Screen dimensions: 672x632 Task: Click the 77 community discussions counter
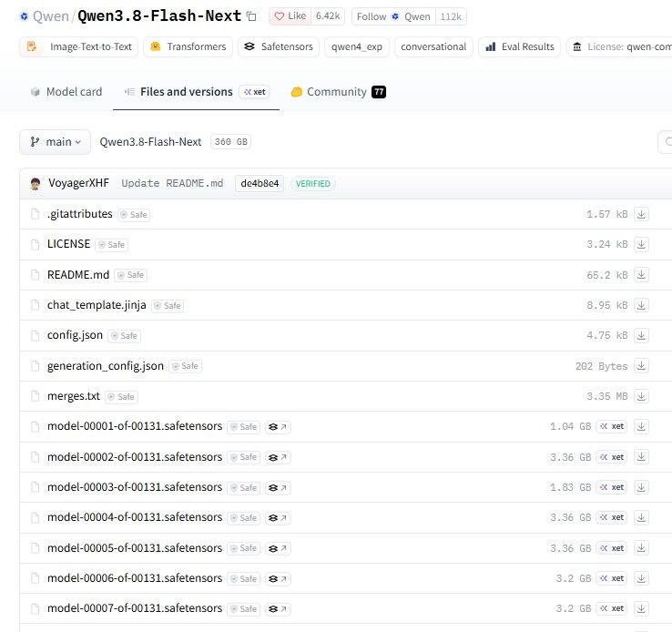379,92
